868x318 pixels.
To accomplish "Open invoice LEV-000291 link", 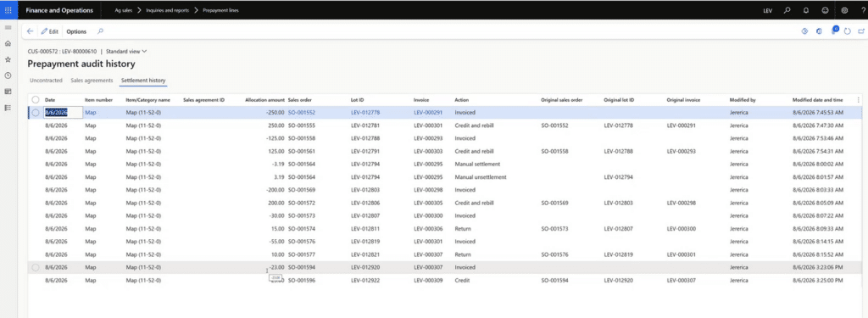I will click(428, 113).
